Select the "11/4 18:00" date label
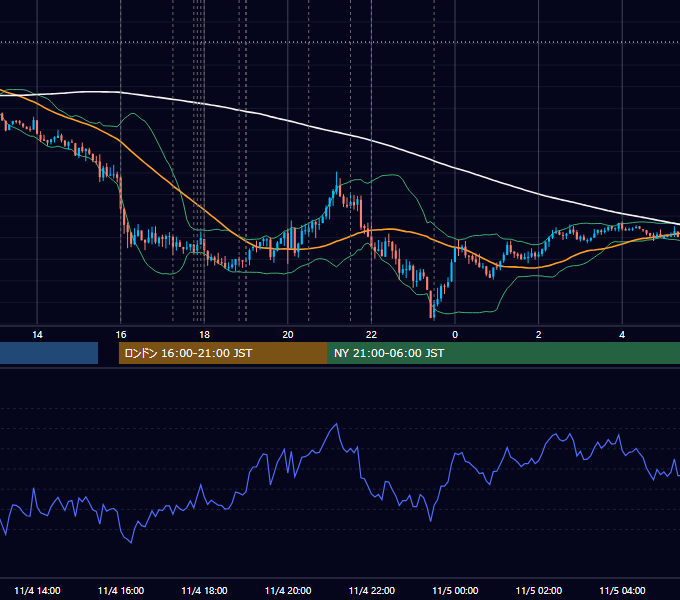The image size is (680, 600). pyautogui.click(x=204, y=590)
